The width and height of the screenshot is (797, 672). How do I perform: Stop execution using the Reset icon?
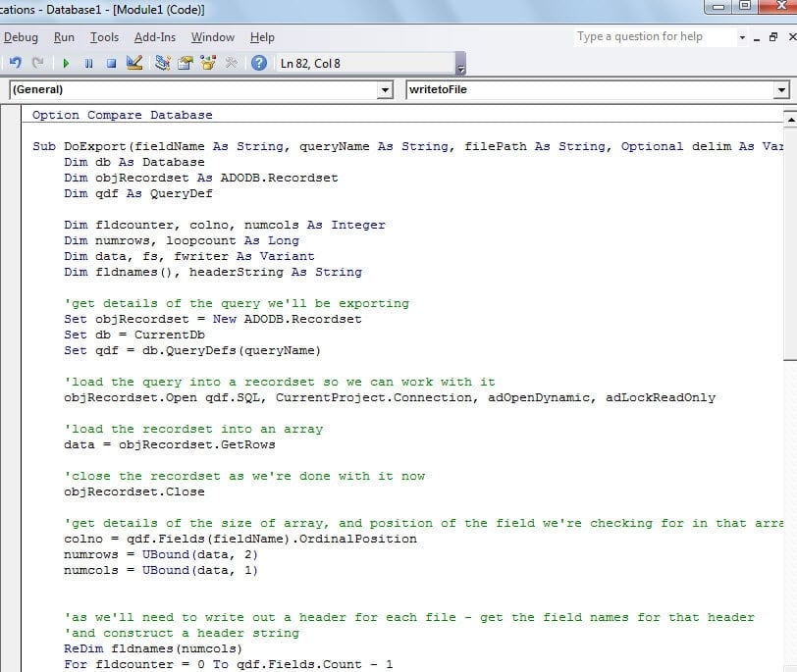pos(110,63)
